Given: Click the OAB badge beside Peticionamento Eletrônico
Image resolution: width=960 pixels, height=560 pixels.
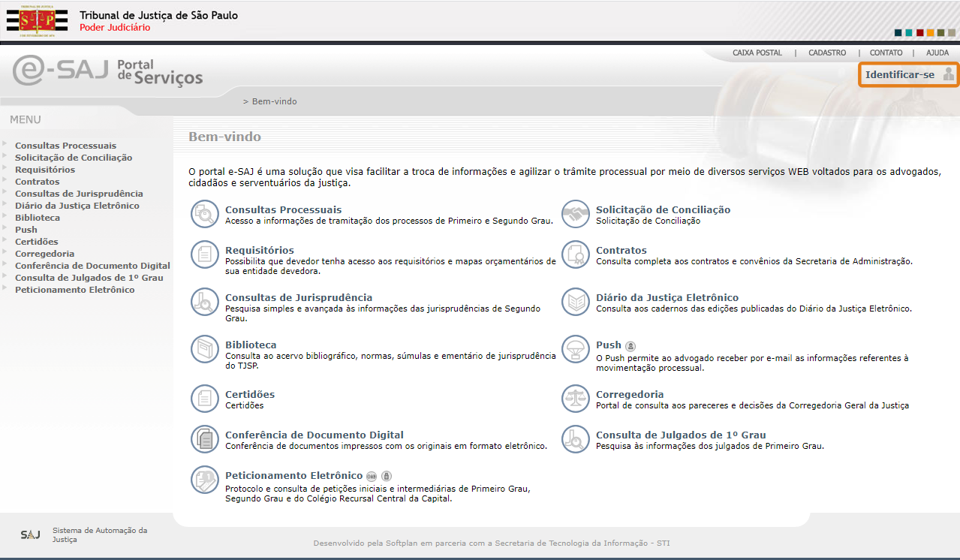Looking at the screenshot, I should pyautogui.click(x=372, y=476).
